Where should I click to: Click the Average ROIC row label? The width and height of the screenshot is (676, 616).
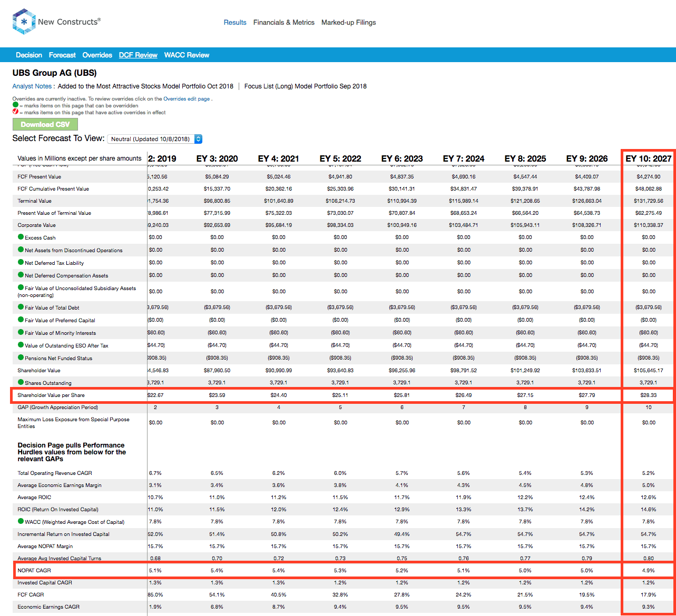(34, 497)
